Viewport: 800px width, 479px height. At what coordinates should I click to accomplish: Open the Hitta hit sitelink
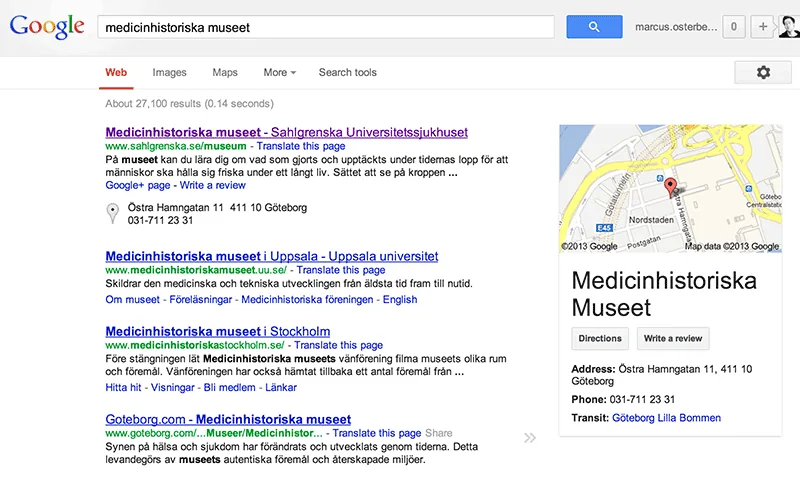click(x=123, y=387)
